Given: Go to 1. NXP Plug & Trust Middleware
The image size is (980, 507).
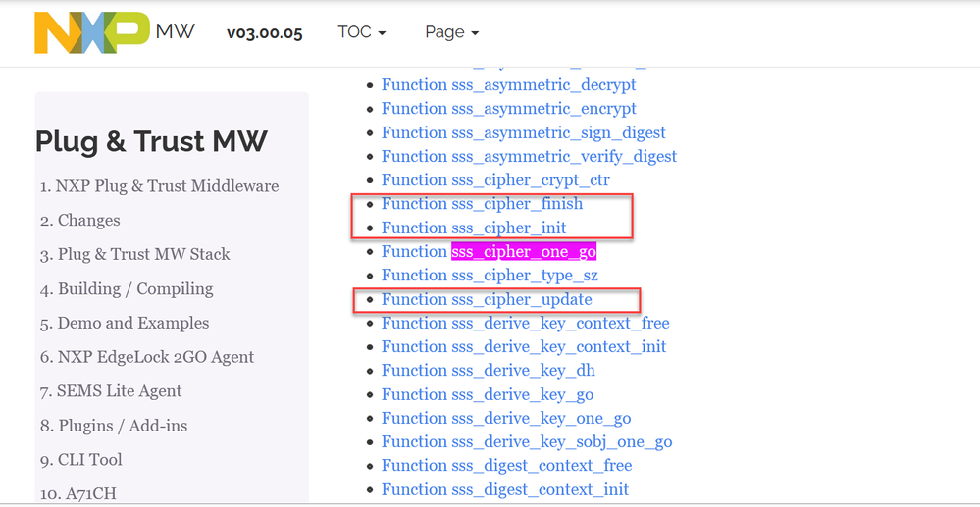Looking at the screenshot, I should (x=159, y=186).
